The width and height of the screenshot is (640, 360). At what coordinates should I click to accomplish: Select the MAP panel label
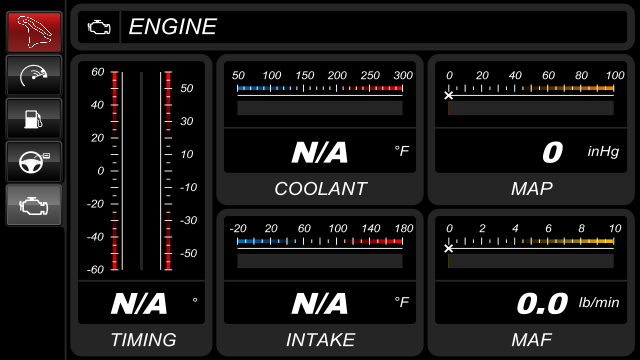tap(532, 189)
